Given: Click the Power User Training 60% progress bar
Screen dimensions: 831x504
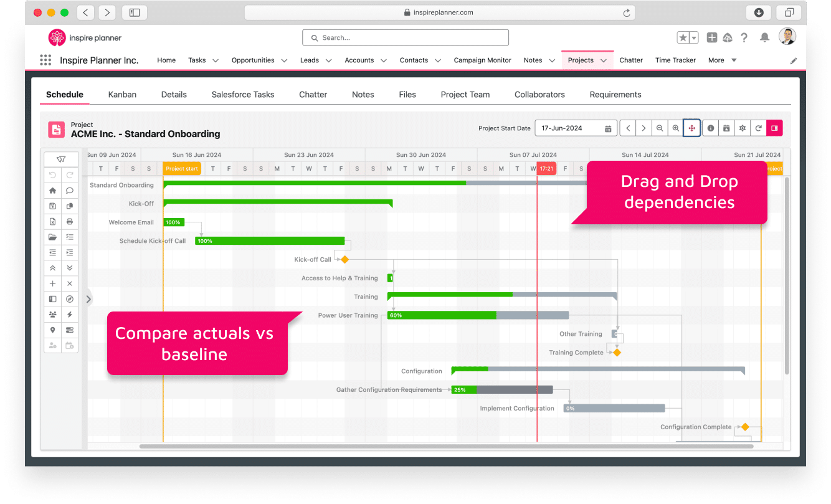Looking at the screenshot, I should click(478, 315).
